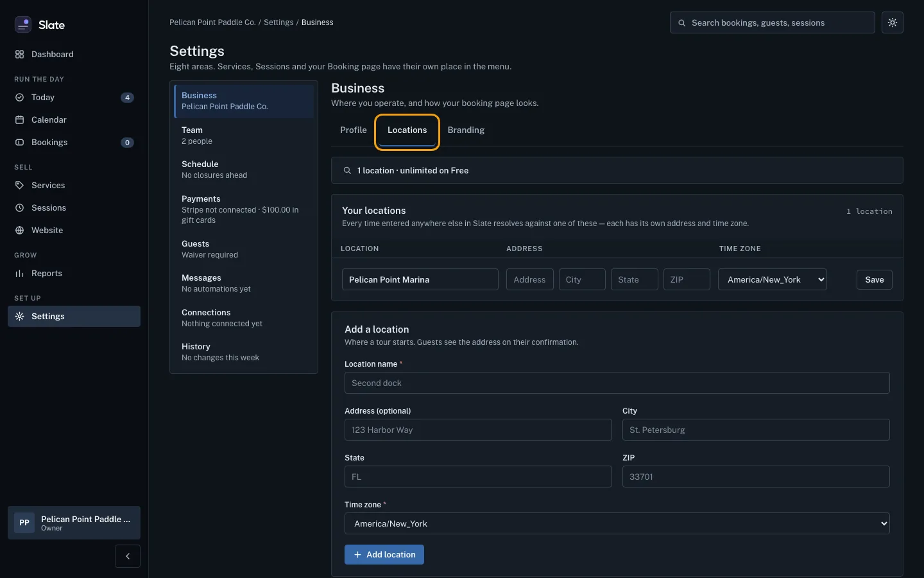The width and height of the screenshot is (924, 578).
Task: Switch to the Branding tab
Action: 466,130
